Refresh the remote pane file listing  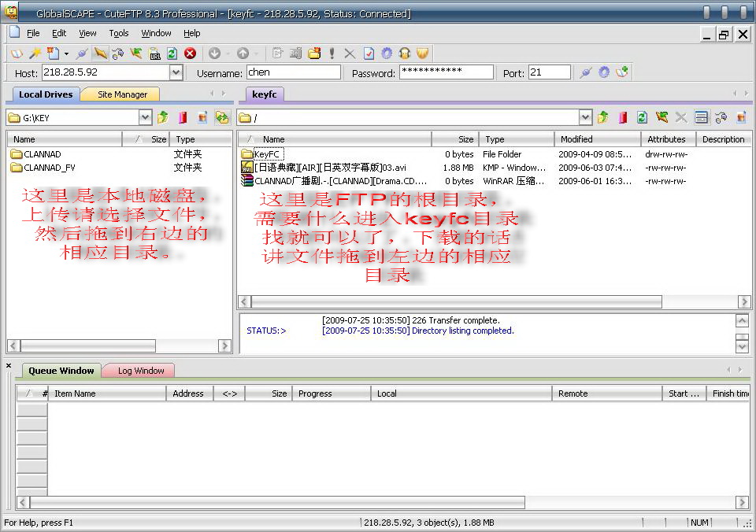(642, 117)
